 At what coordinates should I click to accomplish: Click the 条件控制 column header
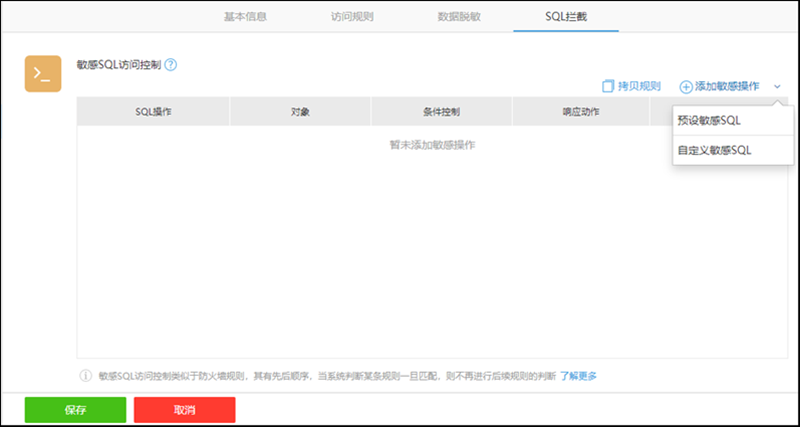[x=442, y=112]
